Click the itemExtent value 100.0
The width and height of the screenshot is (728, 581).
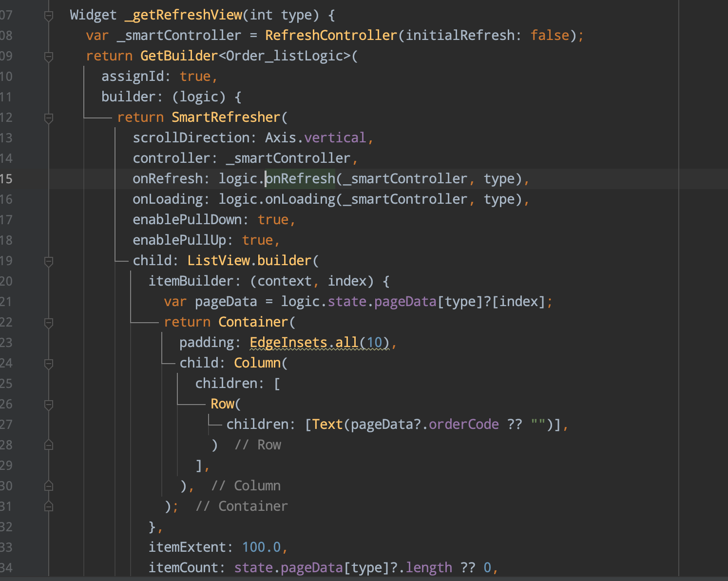(263, 547)
